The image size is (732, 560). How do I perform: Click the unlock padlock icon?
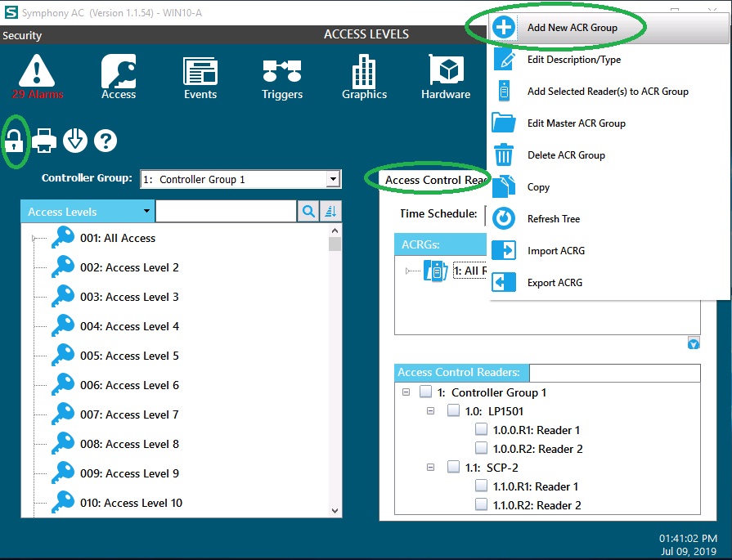14,141
